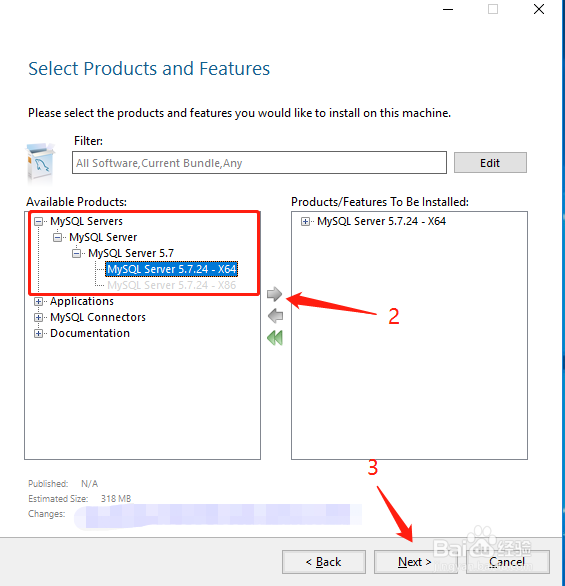Viewport: 565px width, 586px height.
Task: Click the Edit filter button
Action: tap(490, 163)
